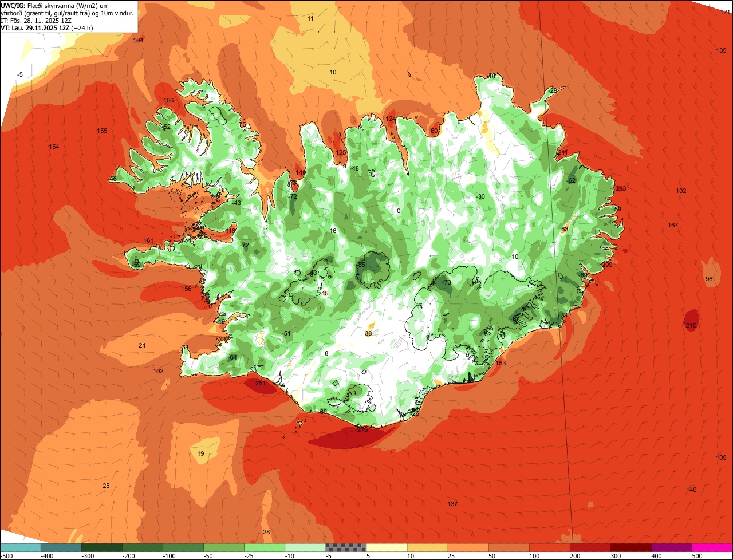Click the map value "-48" in north Iceland
The height and width of the screenshot is (560, 733).
[354, 168]
